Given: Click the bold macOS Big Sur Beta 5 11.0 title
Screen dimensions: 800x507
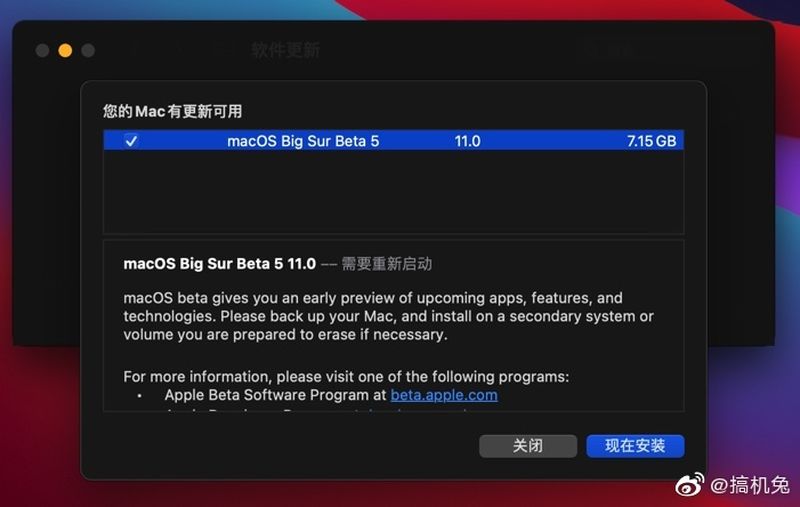Looking at the screenshot, I should click(219, 264).
